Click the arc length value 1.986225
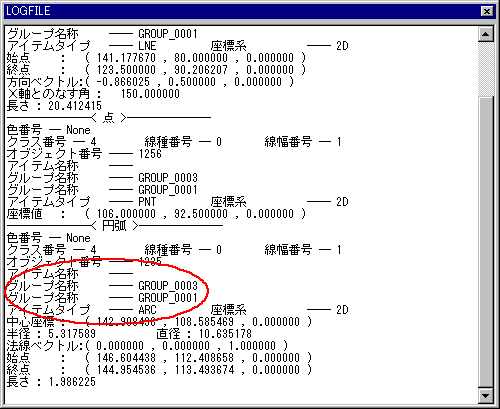 coord(72,382)
